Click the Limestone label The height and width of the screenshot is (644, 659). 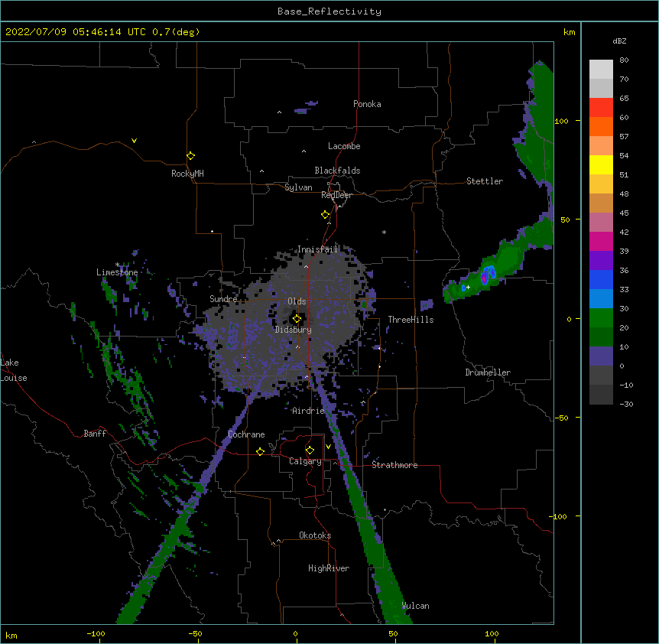tap(117, 272)
